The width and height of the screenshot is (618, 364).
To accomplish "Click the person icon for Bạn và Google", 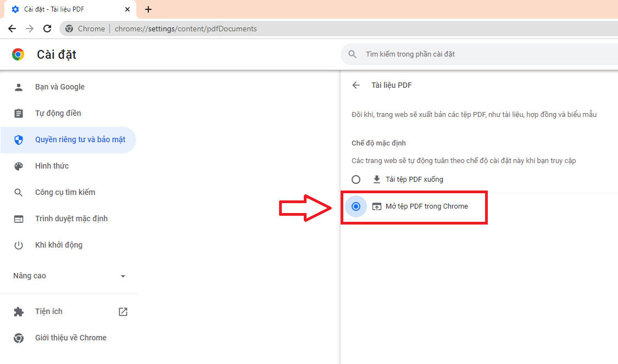I will 19,87.
